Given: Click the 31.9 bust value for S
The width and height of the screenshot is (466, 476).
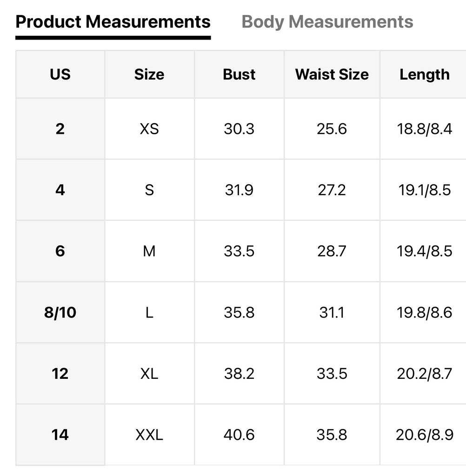Looking at the screenshot, I should [x=239, y=190].
